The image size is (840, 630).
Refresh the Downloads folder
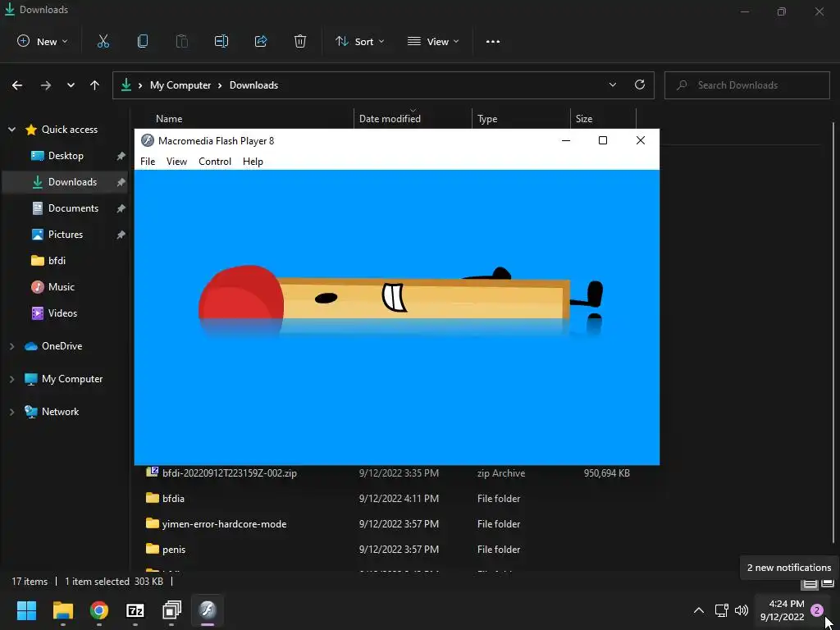[640, 84]
